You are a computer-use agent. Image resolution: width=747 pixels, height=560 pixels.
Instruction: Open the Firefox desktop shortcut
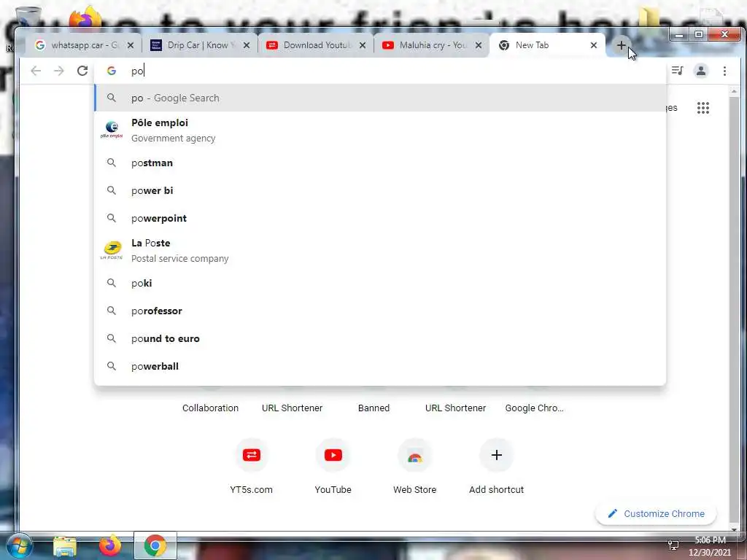tap(85, 17)
